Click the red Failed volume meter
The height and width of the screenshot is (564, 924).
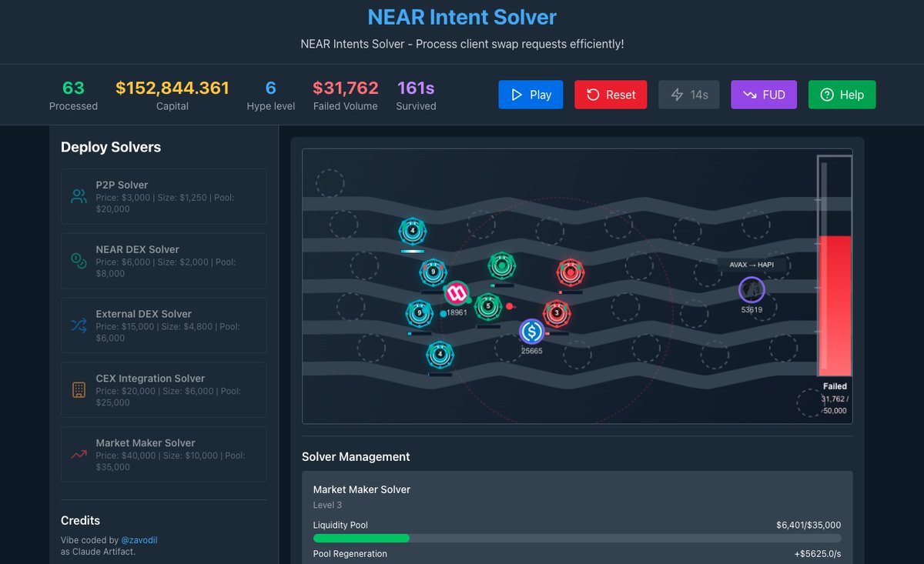tap(835, 266)
